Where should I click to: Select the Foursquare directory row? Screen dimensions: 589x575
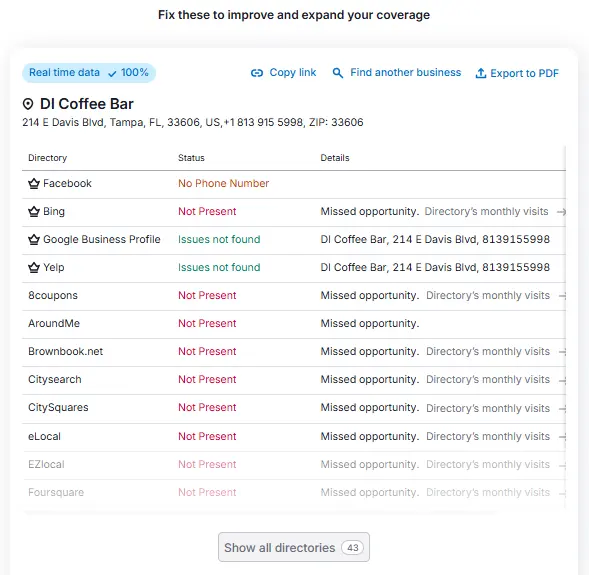(x=294, y=493)
